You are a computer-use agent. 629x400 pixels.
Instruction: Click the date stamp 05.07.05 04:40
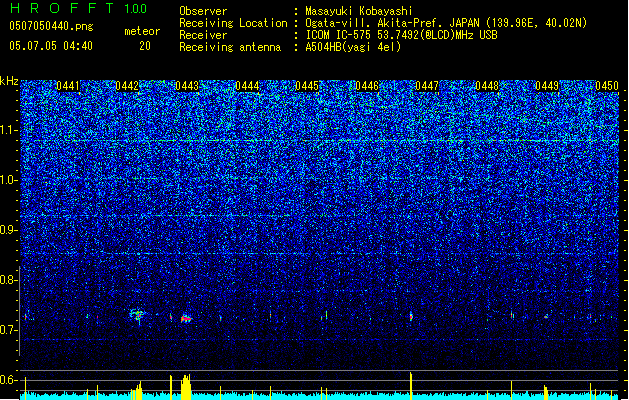[51, 46]
